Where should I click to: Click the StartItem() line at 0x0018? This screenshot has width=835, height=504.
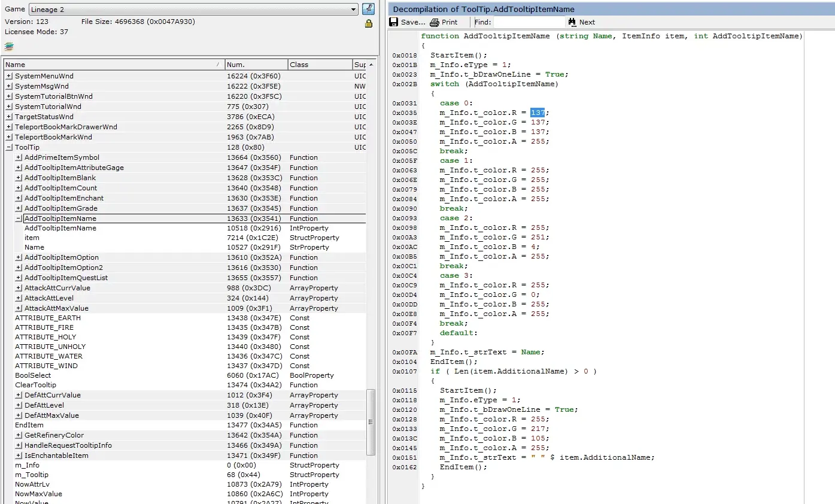point(459,55)
